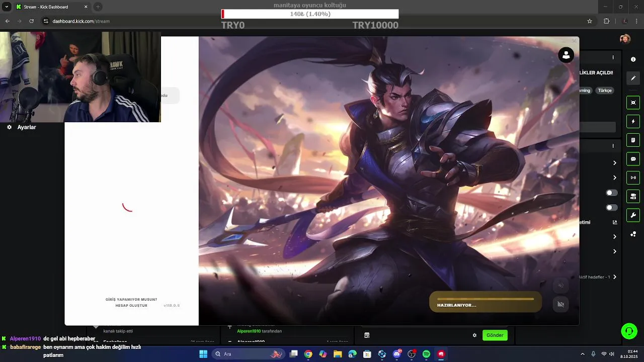Open a new browser tab

[x=98, y=7]
